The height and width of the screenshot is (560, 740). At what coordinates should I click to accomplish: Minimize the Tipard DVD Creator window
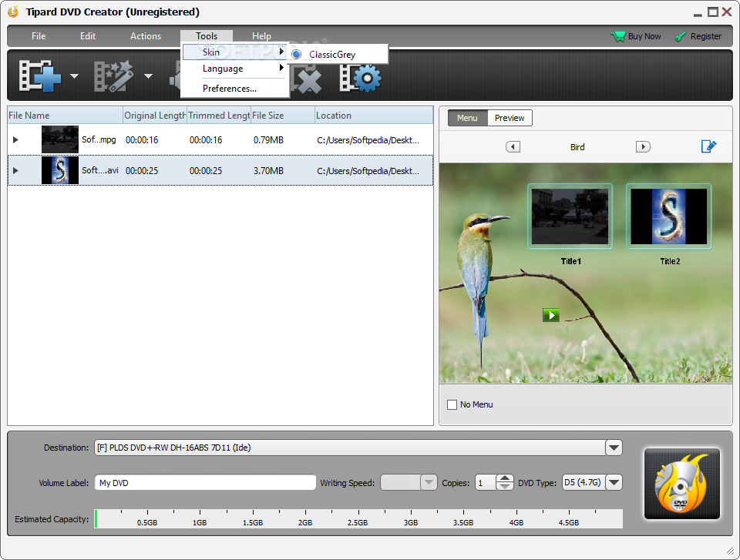698,13
